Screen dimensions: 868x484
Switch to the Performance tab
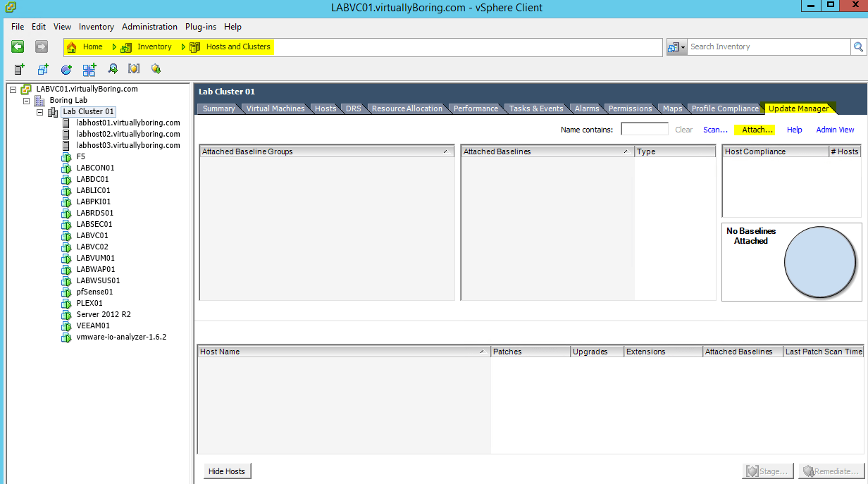476,108
